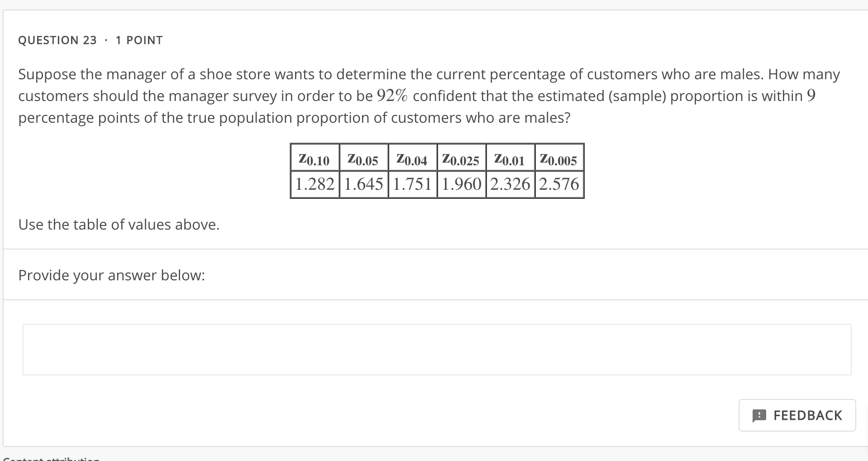Click the z0.04 table header
868x461 pixels.
pyautogui.click(x=412, y=160)
